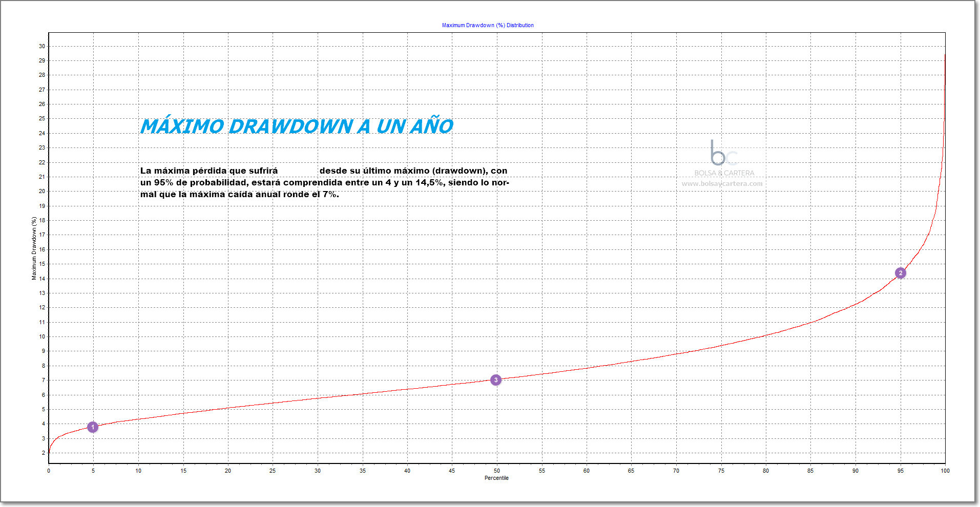980x507 pixels.
Task: Click the text line starting 'un 95% de probabilidad'
Action: 325,182
